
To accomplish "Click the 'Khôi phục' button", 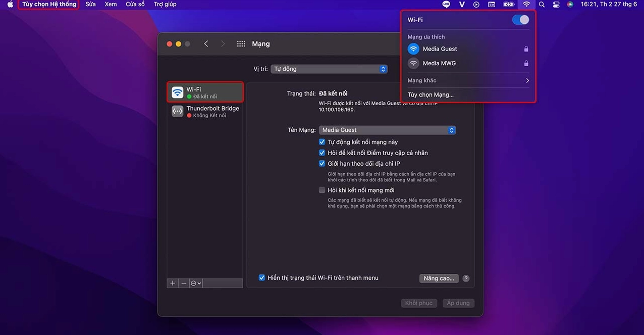I will (419, 303).
